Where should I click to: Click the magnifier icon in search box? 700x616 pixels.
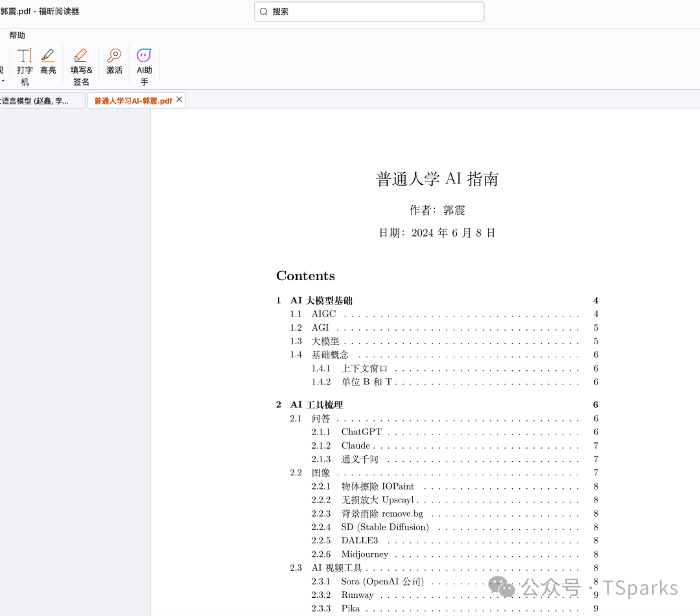tap(263, 12)
